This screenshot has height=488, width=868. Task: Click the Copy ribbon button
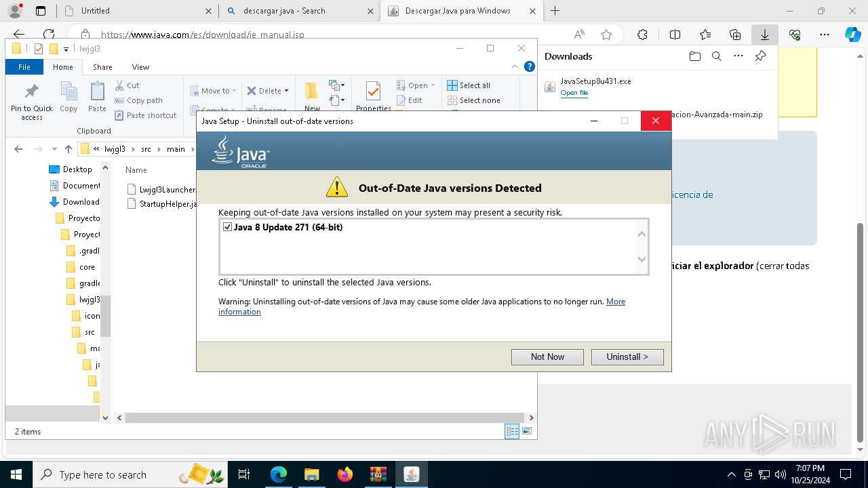coord(68,97)
